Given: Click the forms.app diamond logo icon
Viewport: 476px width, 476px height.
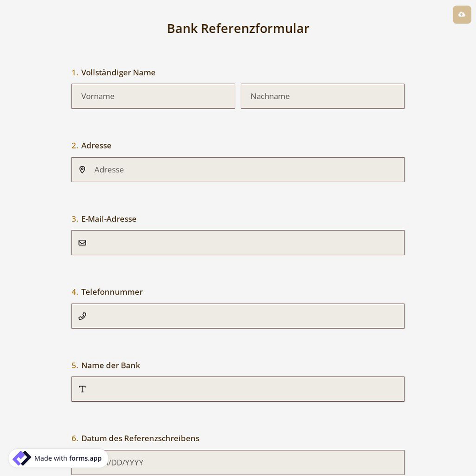Looking at the screenshot, I should coord(22,458).
